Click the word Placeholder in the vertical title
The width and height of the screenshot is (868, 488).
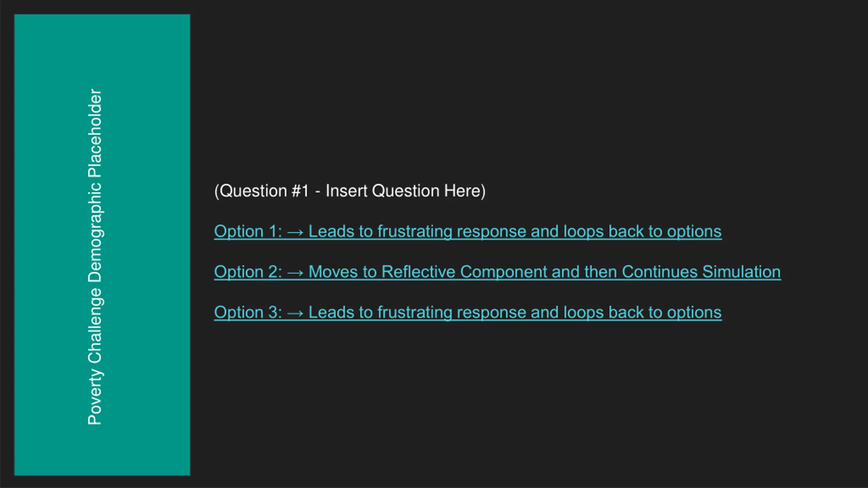tap(95, 133)
